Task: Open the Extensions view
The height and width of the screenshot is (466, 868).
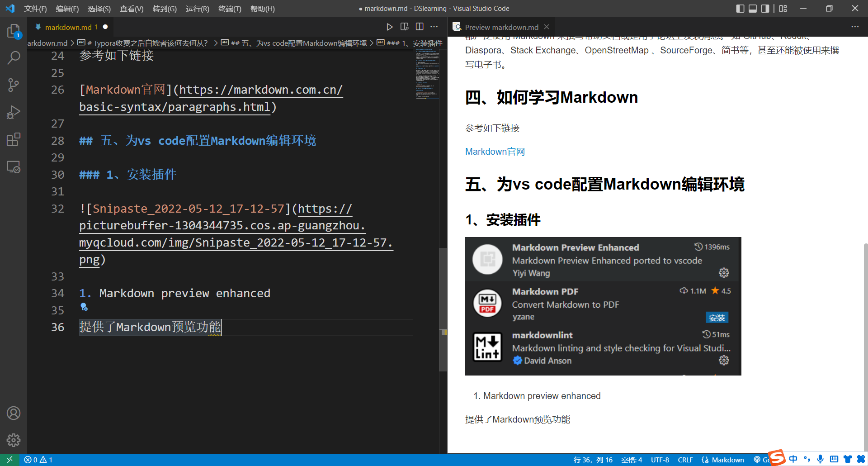Action: coord(14,139)
